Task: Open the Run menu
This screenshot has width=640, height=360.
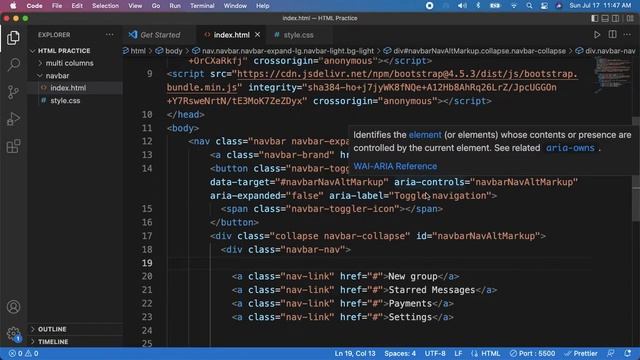Action: pos(175,6)
